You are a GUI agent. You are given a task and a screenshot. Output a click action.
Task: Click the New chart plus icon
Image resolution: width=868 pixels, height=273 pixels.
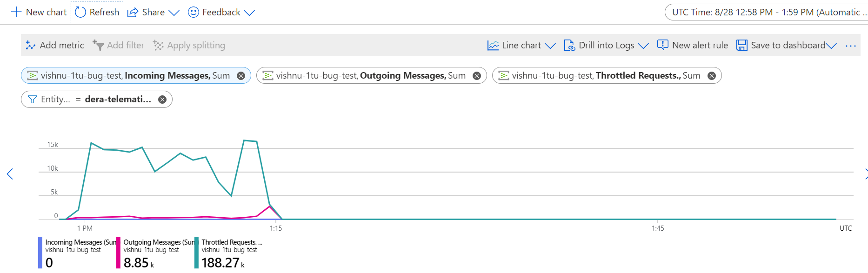pyautogui.click(x=16, y=12)
